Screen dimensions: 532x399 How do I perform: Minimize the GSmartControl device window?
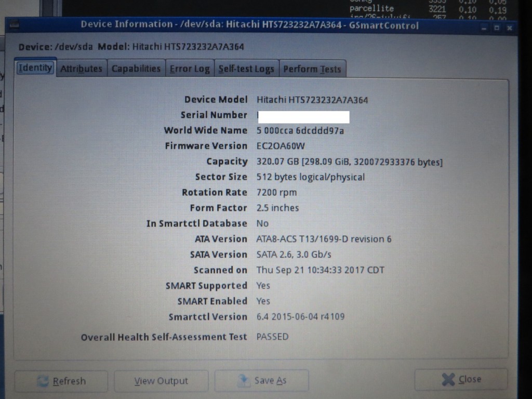tap(484, 28)
